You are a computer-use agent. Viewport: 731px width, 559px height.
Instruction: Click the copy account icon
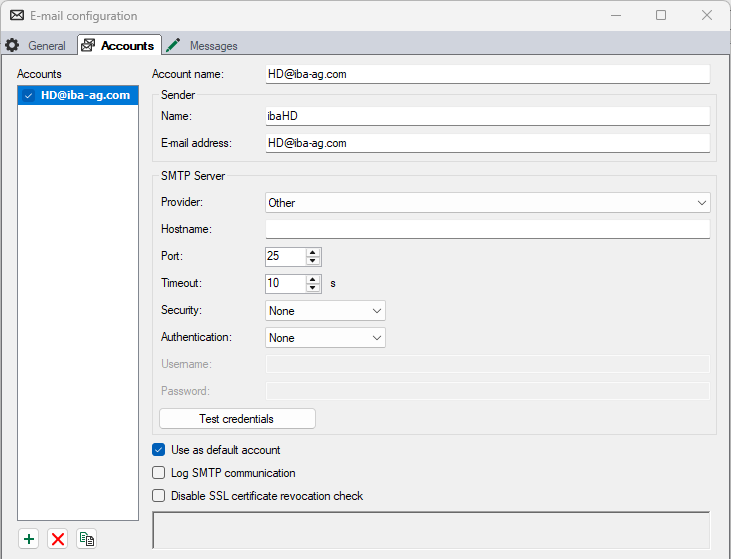(x=87, y=539)
